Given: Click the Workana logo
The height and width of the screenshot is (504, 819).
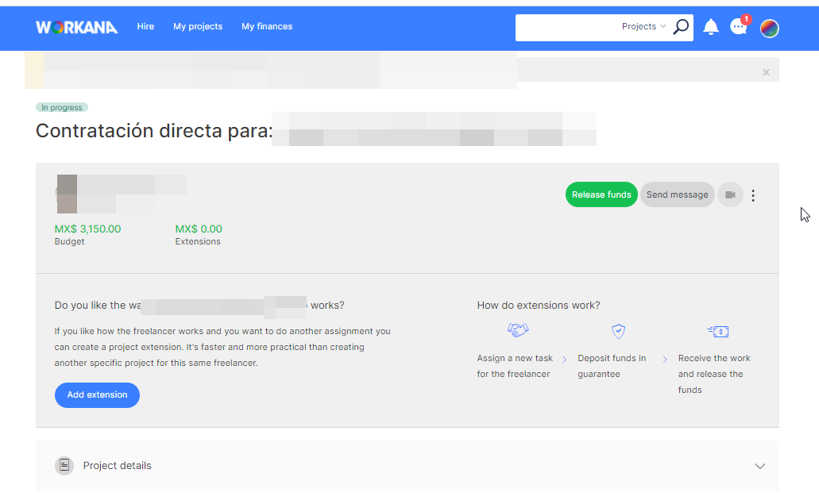Looking at the screenshot, I should pos(76,27).
